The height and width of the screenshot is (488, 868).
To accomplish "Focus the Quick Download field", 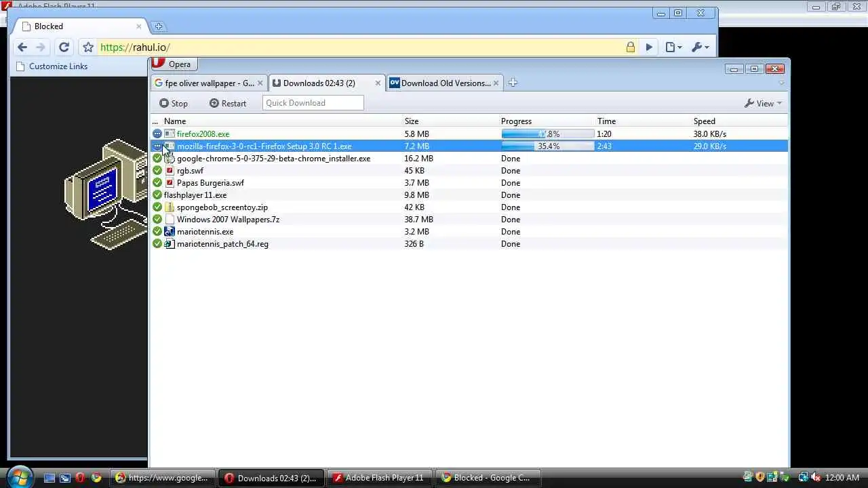I will click(313, 103).
